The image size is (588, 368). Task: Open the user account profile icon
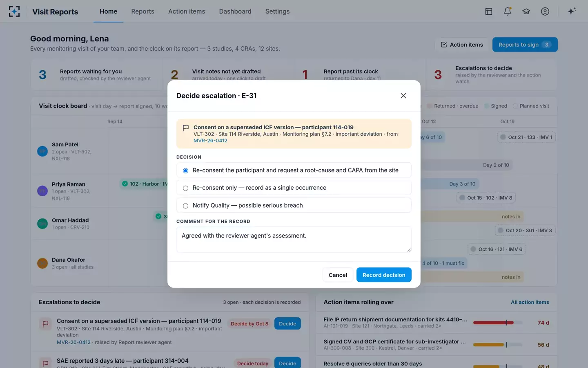(x=545, y=11)
